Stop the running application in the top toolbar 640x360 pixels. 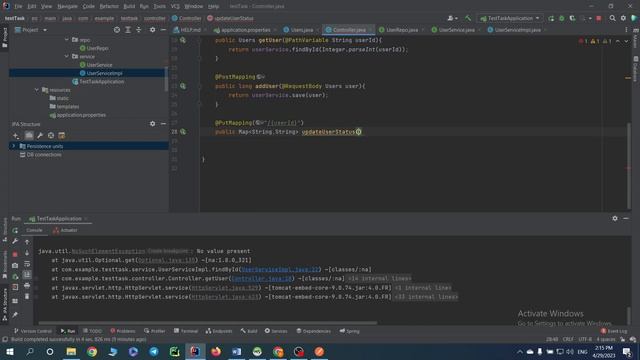click(599, 18)
